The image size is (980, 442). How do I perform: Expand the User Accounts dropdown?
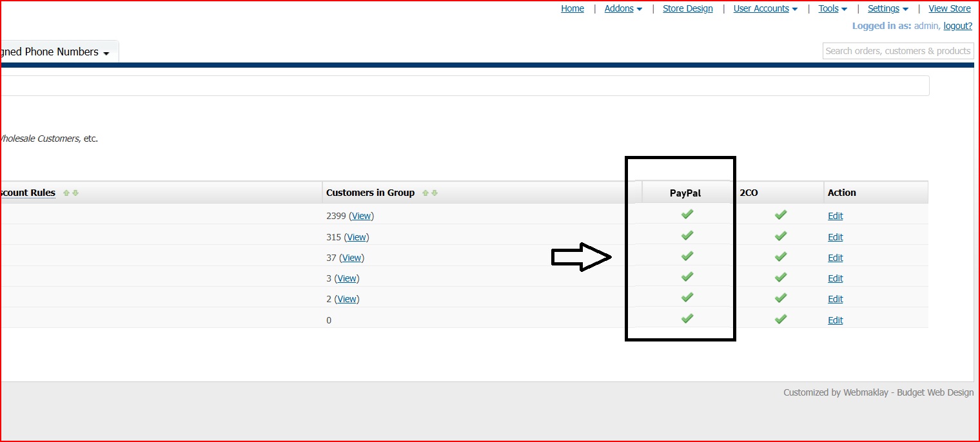[x=765, y=9]
